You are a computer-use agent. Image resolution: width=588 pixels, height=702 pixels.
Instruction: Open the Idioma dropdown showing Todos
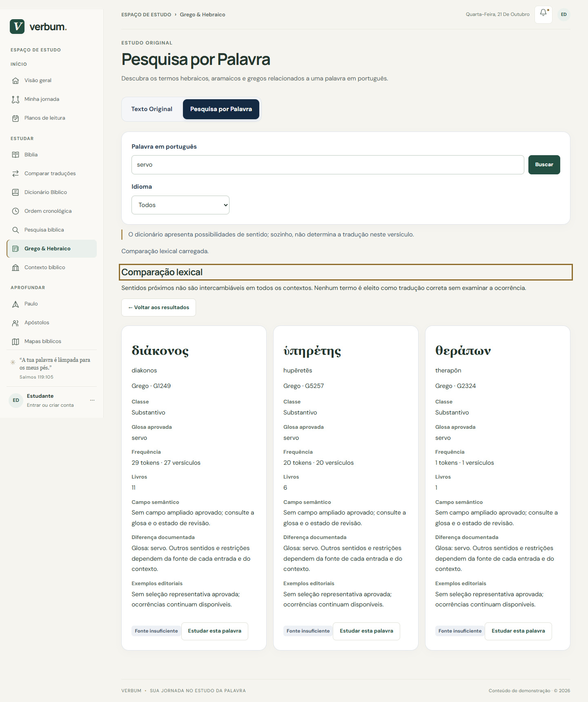tap(180, 205)
